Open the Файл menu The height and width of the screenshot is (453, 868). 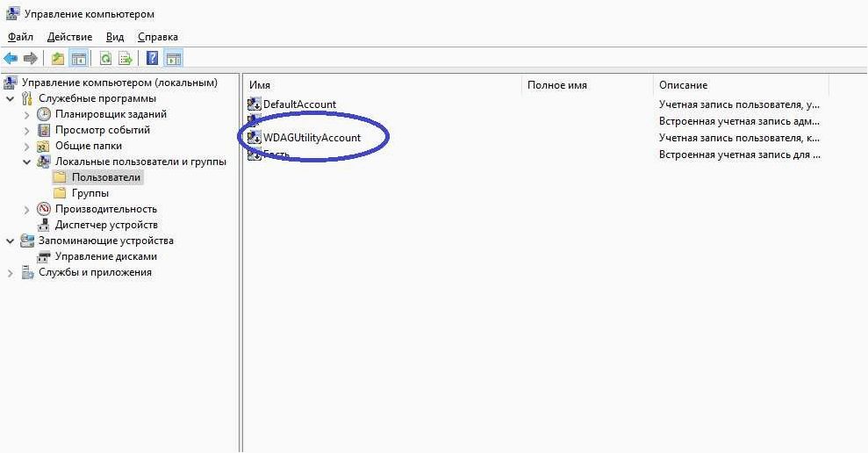[20, 37]
